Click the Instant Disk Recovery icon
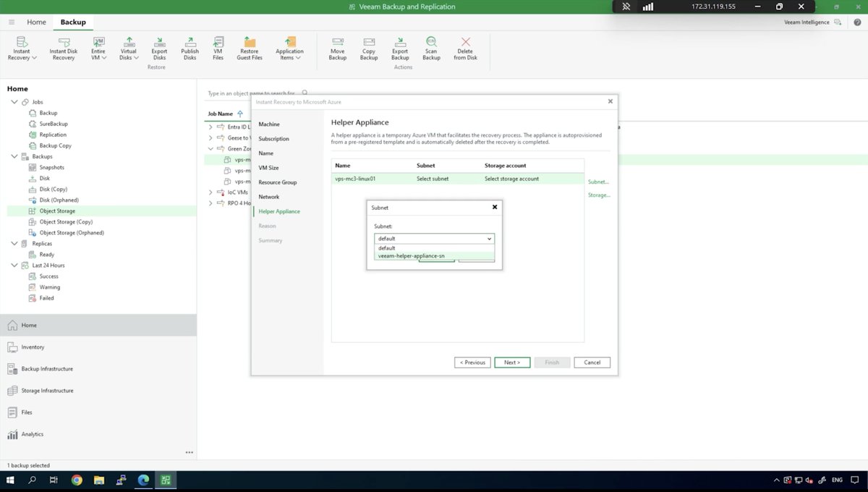868x492 pixels. 64,48
